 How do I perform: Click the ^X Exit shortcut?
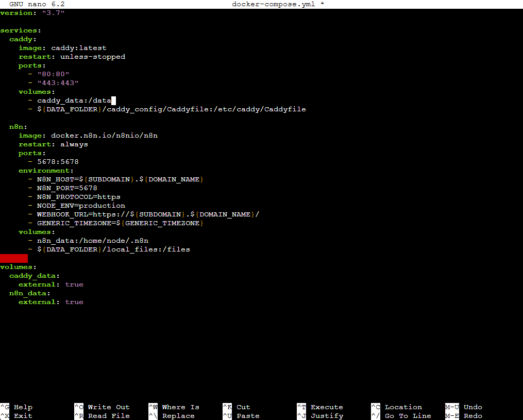tap(16, 416)
